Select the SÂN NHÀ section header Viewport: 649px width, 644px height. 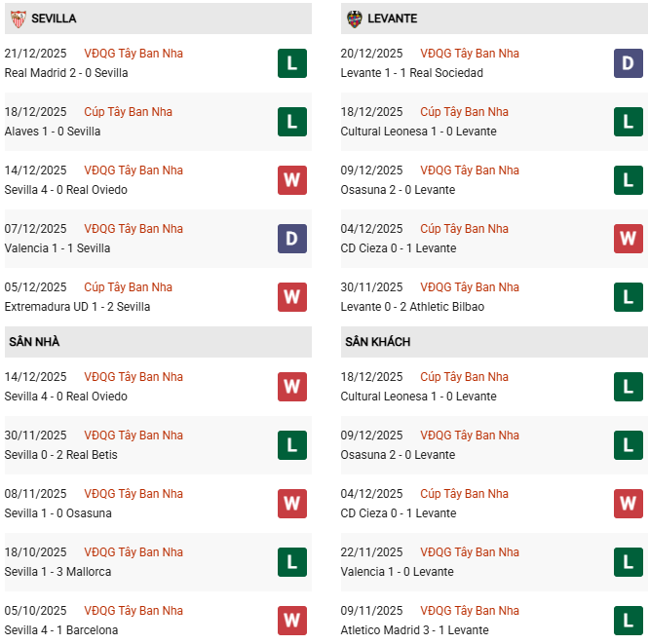click(34, 342)
